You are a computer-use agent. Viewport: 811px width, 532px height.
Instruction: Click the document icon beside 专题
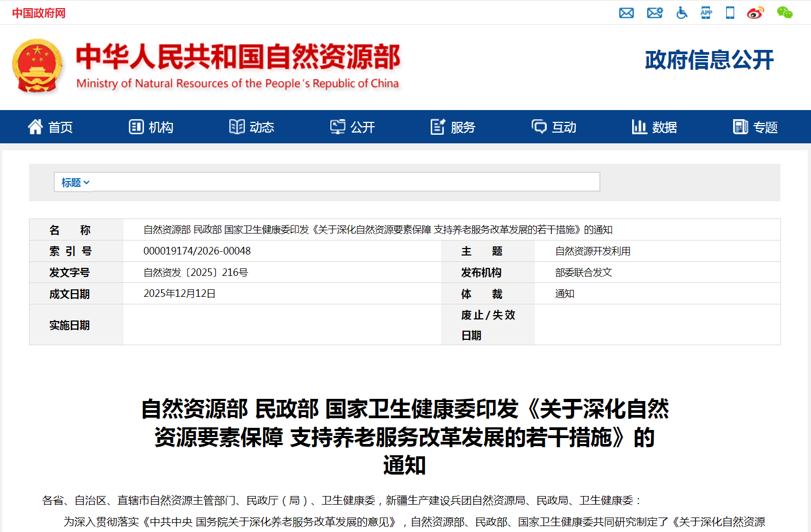[741, 126]
